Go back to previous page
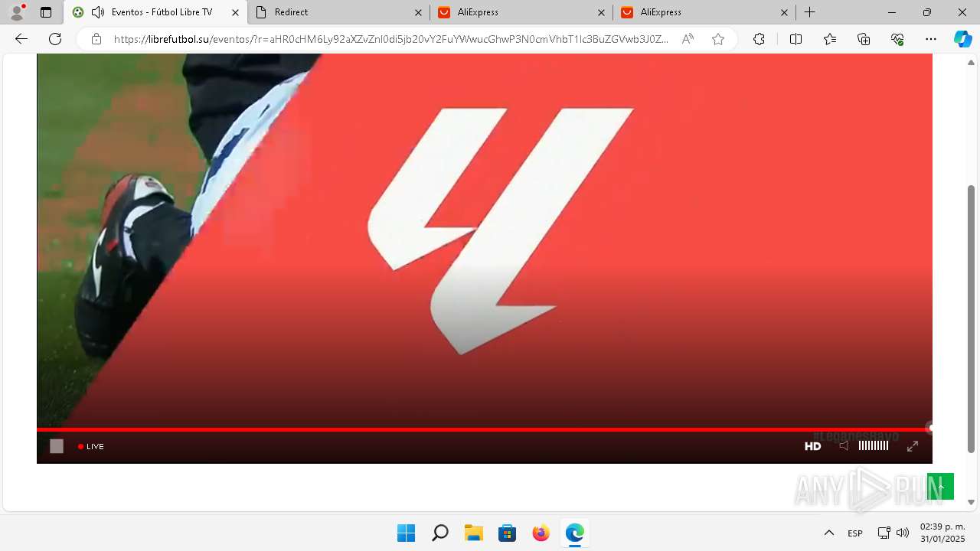Screen dimensions: 980x551 (x=21, y=39)
